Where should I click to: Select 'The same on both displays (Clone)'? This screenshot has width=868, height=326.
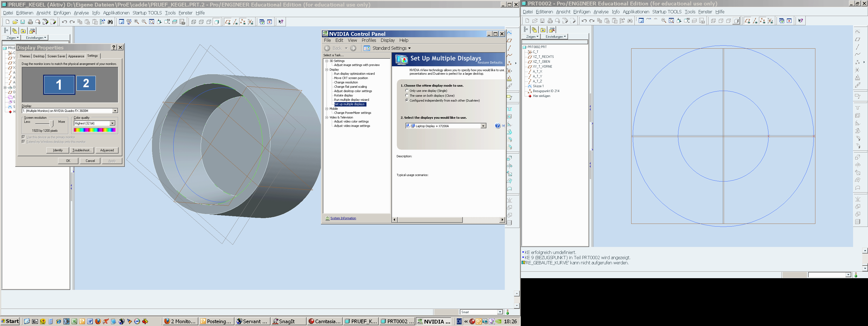(x=407, y=96)
